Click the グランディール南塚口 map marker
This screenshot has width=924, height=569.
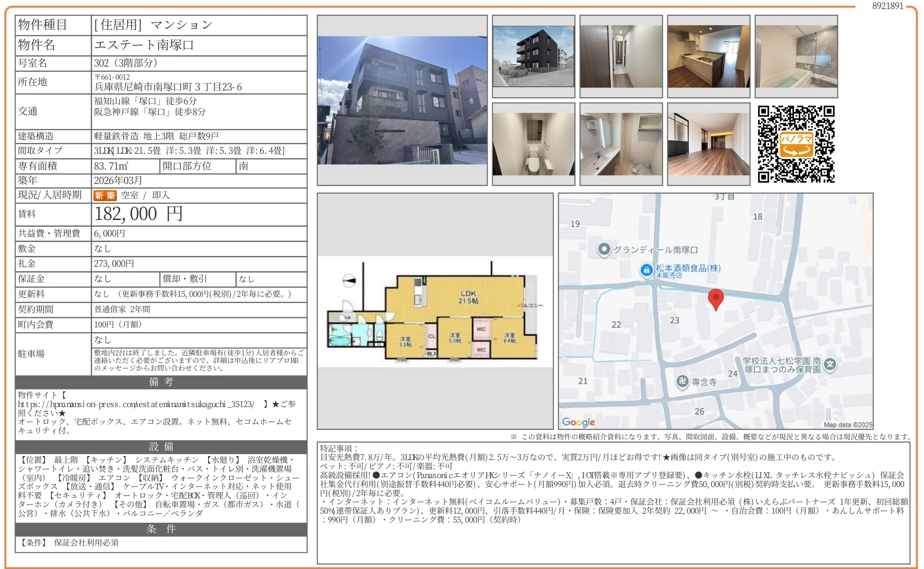(x=604, y=249)
